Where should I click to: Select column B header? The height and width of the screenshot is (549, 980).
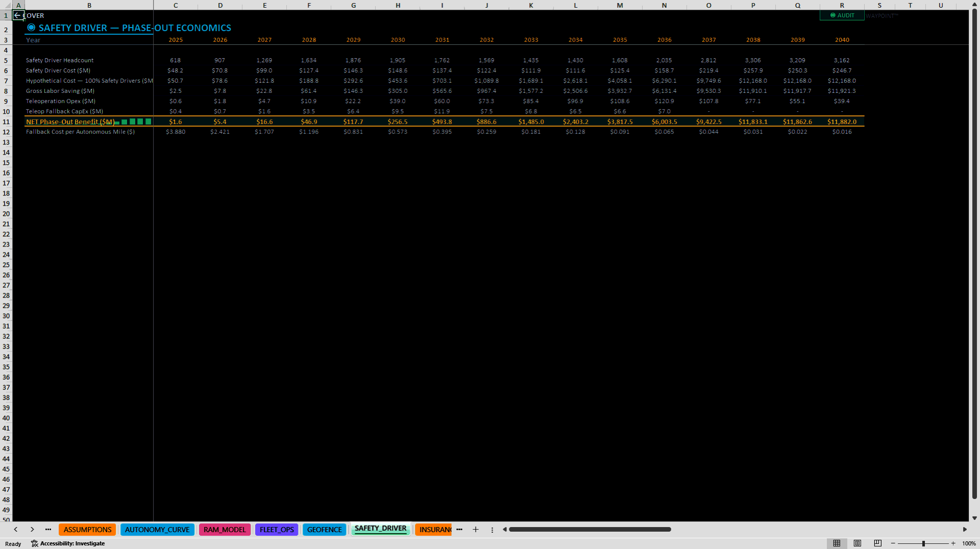tap(89, 5)
